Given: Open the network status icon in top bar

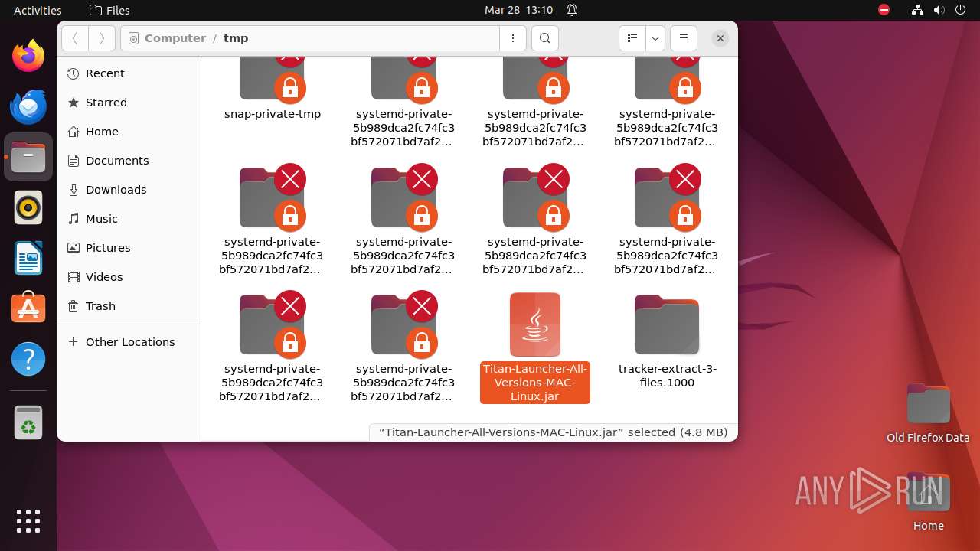Looking at the screenshot, I should [918, 10].
